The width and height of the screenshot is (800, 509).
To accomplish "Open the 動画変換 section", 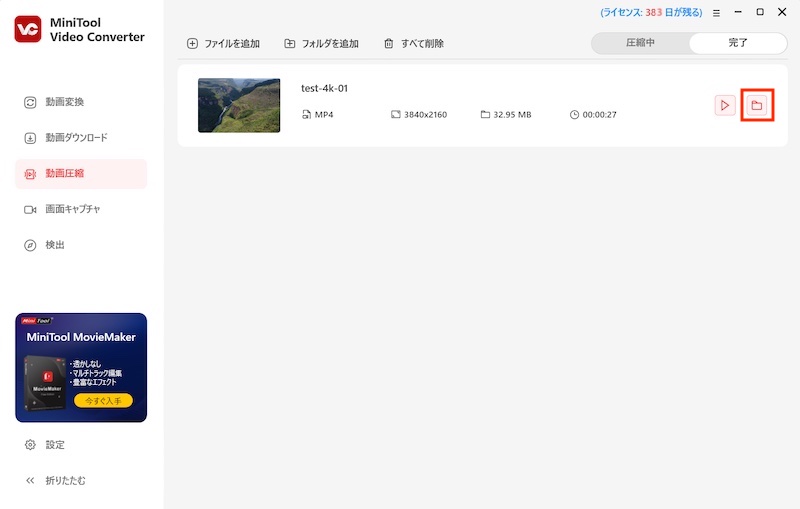I will (x=64, y=102).
